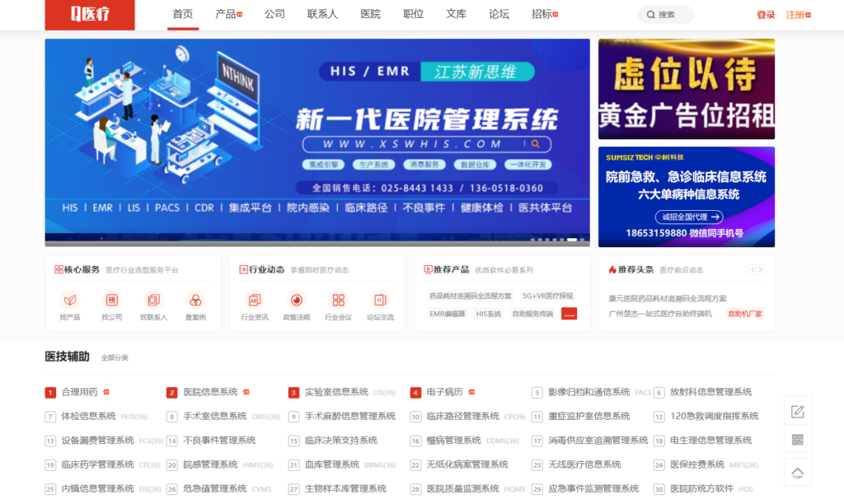Viewport: 844px width, 504px height.
Task: Open 论坛交流 (Forum Exchange) icon
Action: (378, 300)
